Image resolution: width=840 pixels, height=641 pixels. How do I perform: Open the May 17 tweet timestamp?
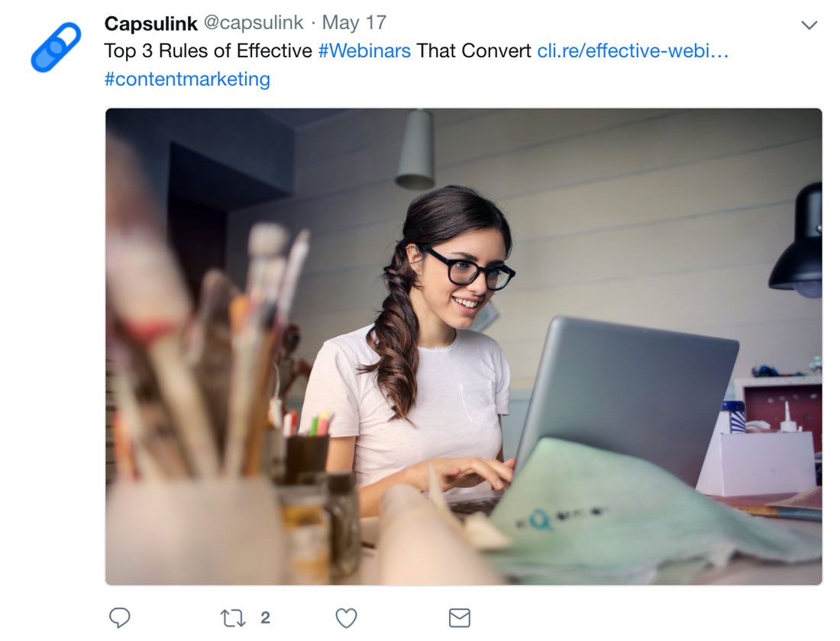tap(354, 22)
